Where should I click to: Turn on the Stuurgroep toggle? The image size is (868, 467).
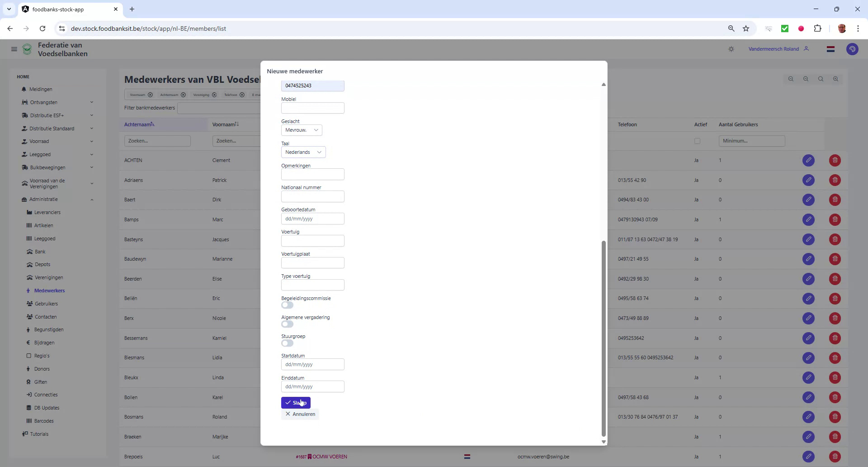287,343
